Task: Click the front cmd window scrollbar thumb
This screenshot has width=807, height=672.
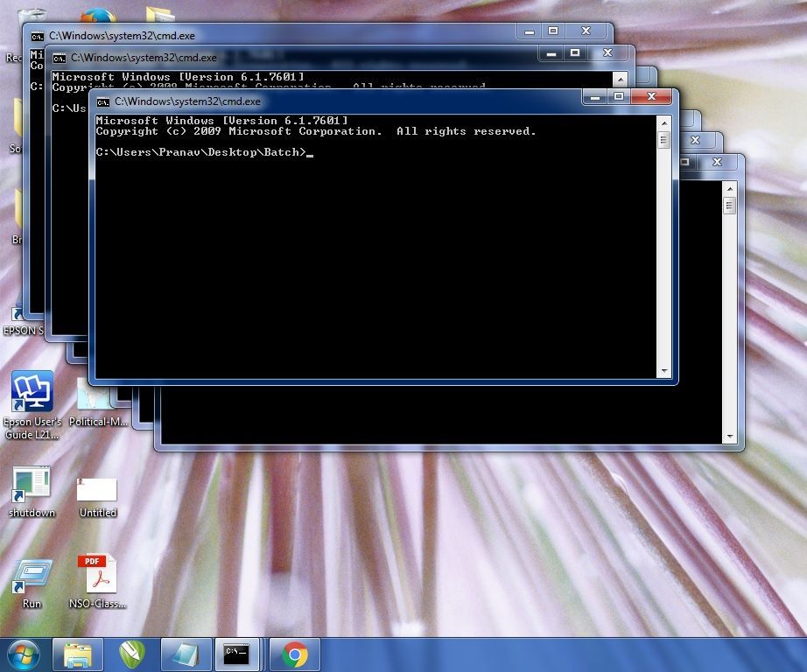Action: click(x=664, y=140)
